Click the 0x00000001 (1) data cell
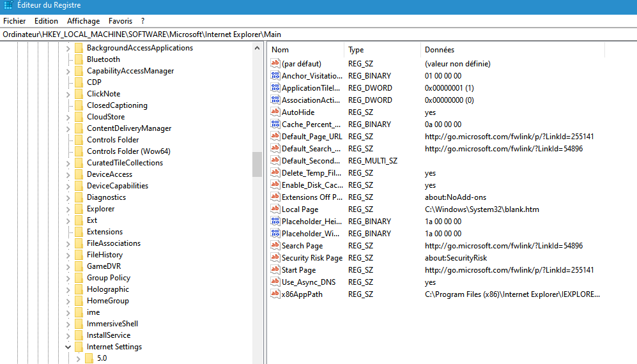 [449, 87]
